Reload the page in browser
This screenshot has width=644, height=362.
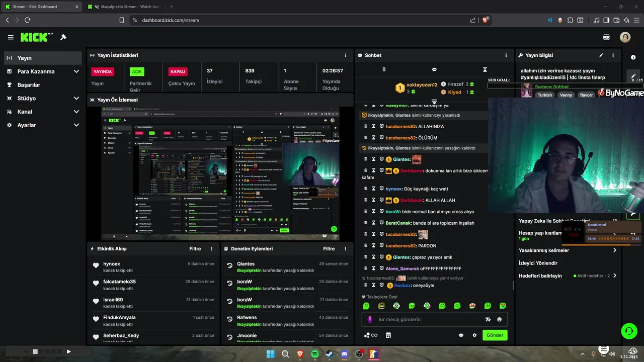(27, 20)
